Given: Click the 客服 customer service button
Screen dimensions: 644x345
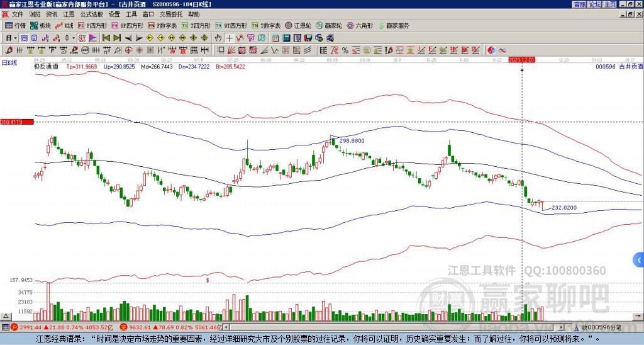Looking at the screenshot, I should (x=579, y=4).
